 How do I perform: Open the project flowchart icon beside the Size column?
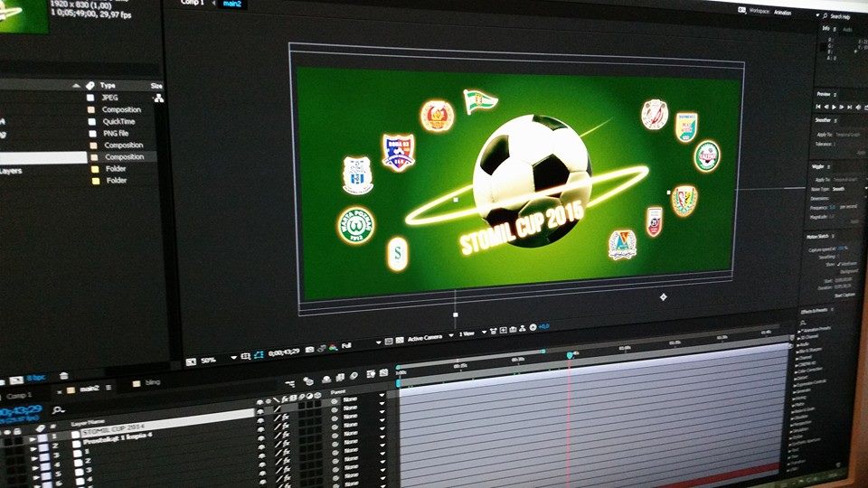click(159, 99)
